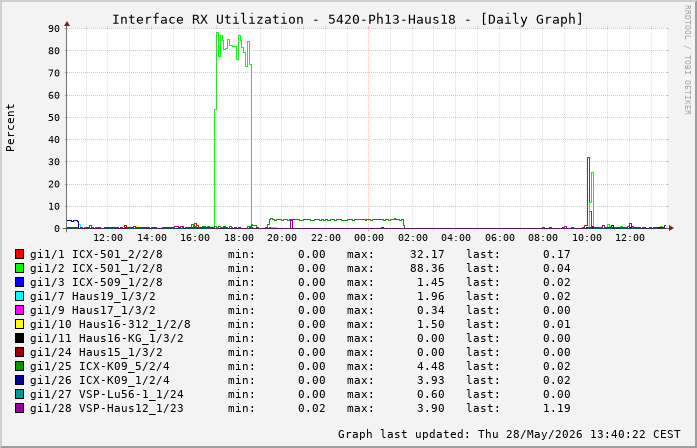Click the legend label gi1/9 Haus17_1/3/2
Image resolution: width=697 pixels, height=448 pixels.
tap(93, 310)
